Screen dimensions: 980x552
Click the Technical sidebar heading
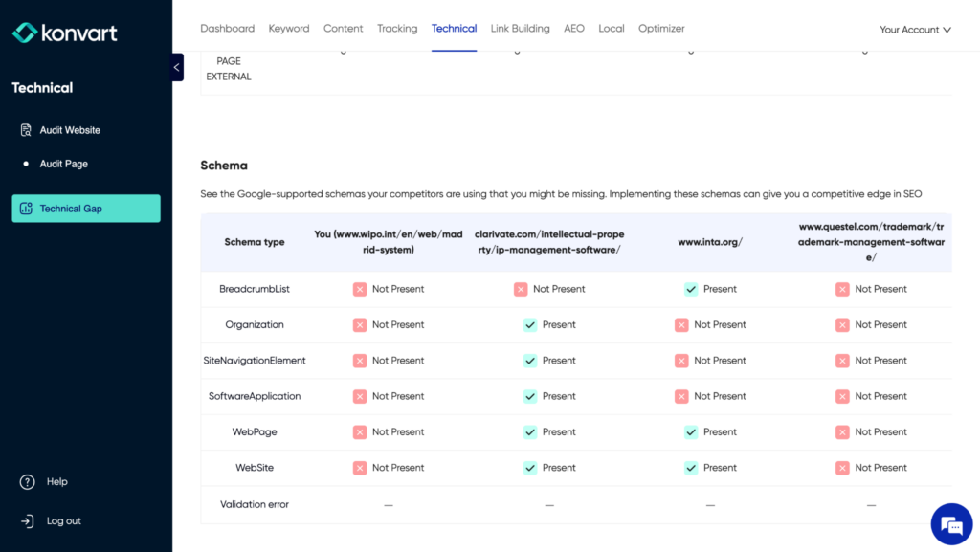pos(42,88)
